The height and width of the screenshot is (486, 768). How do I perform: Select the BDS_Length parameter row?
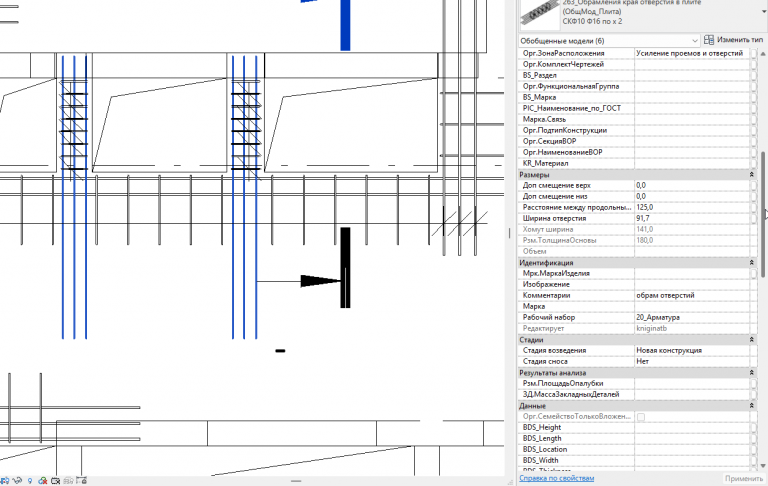pyautogui.click(x=638, y=438)
